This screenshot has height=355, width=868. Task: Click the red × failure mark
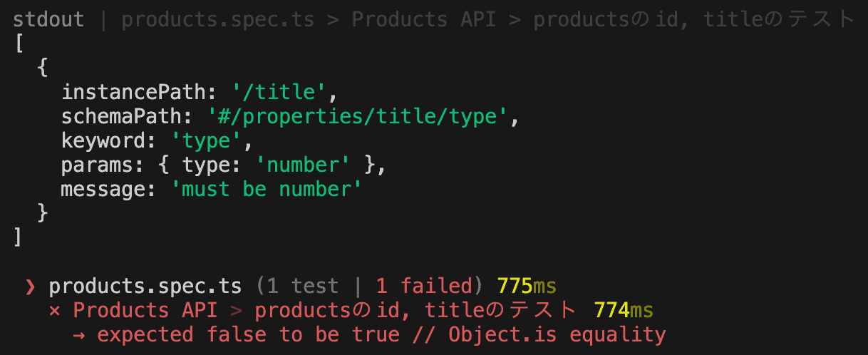pos(54,311)
